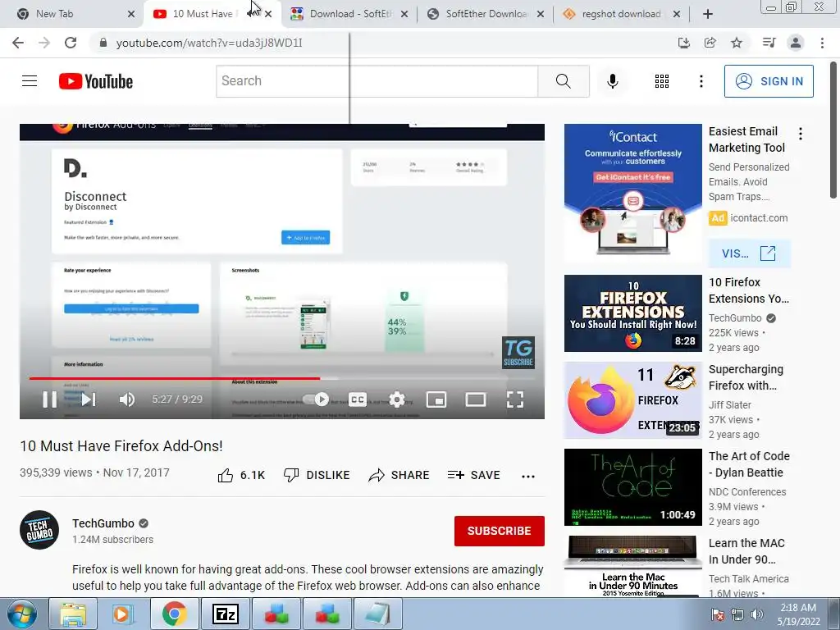Open the iContact ad thumbnail
This screenshot has width=840, height=630.
coord(632,193)
